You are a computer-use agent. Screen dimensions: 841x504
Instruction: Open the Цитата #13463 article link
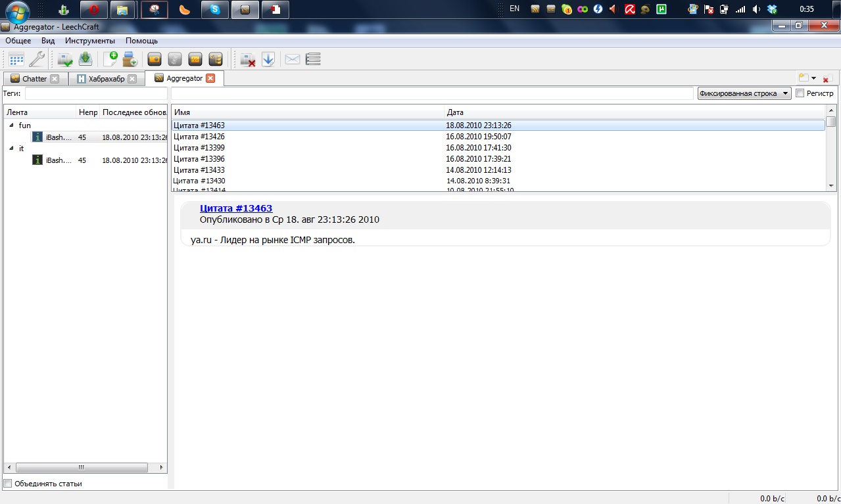click(x=235, y=208)
